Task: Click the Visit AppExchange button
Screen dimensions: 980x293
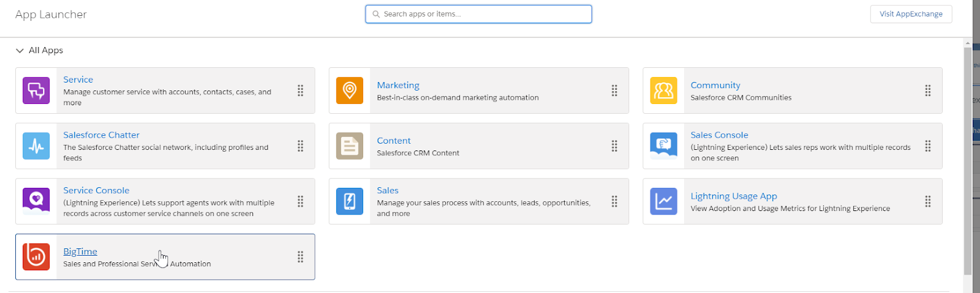Action: [911, 14]
